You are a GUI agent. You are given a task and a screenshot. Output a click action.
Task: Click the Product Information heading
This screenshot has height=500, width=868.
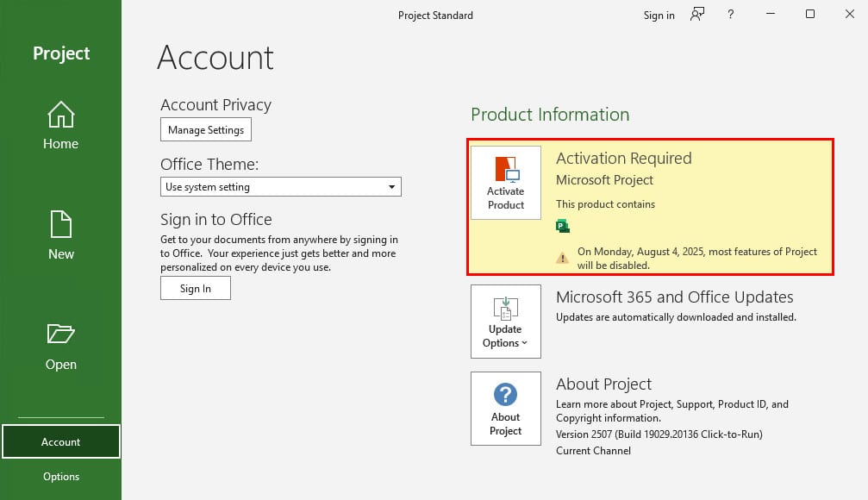[550, 114]
